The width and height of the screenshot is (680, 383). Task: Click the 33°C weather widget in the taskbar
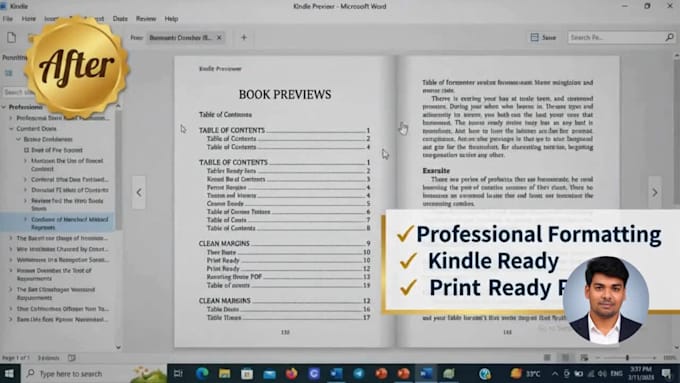526,373
